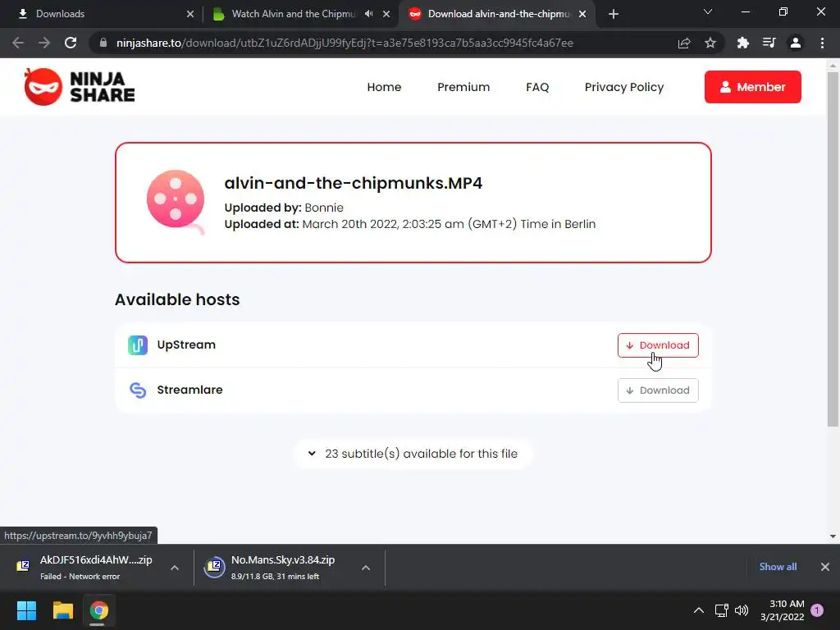Click the Streamlare Download button
Viewport: 840px width, 630px height.
point(658,390)
